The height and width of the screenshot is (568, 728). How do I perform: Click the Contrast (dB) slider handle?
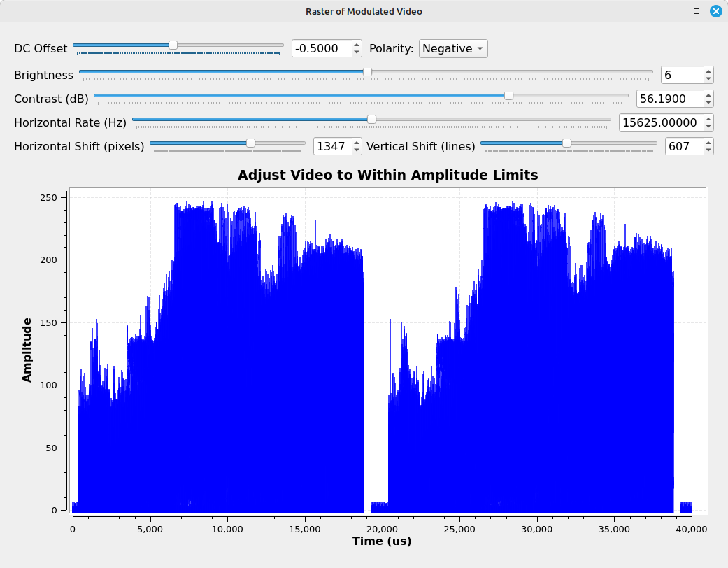[x=508, y=95]
